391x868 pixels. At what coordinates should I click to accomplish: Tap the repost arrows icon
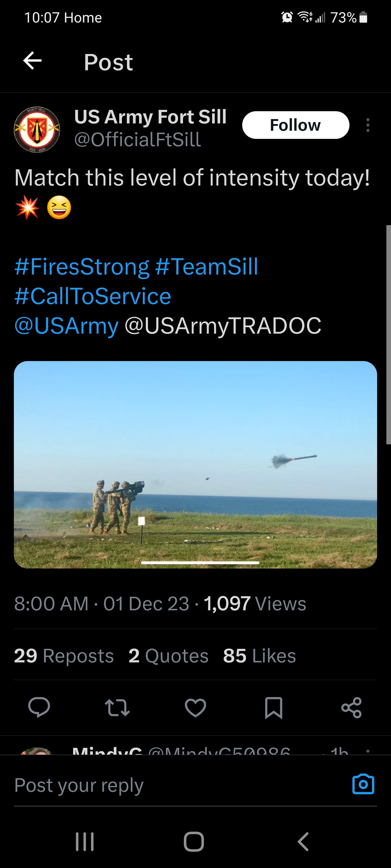coord(117,707)
